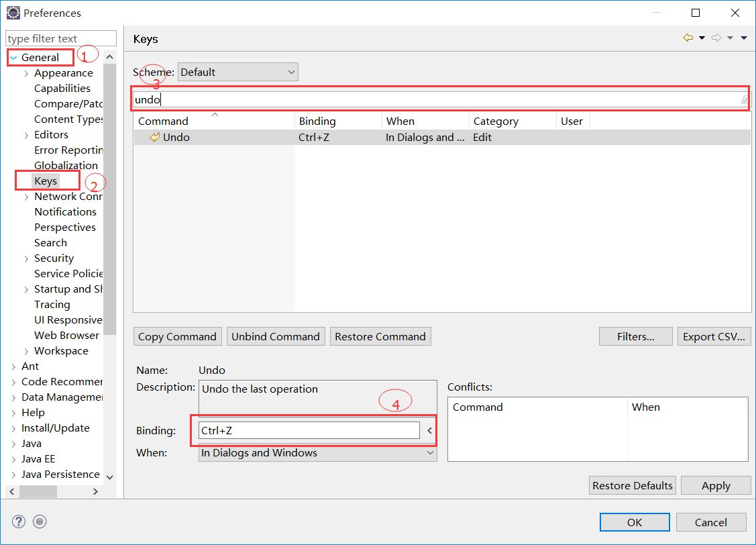Viewport: 756px width, 545px height.
Task: Collapse the General tree node
Action: 13,58
